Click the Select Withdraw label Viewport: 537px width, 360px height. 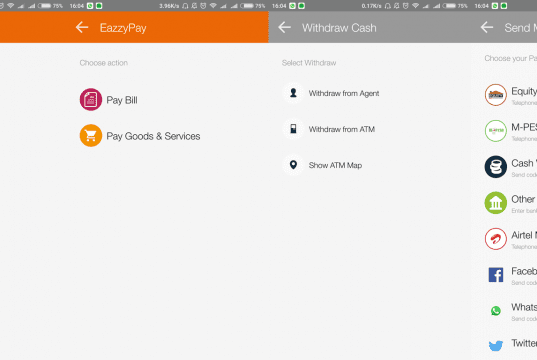coord(309,63)
